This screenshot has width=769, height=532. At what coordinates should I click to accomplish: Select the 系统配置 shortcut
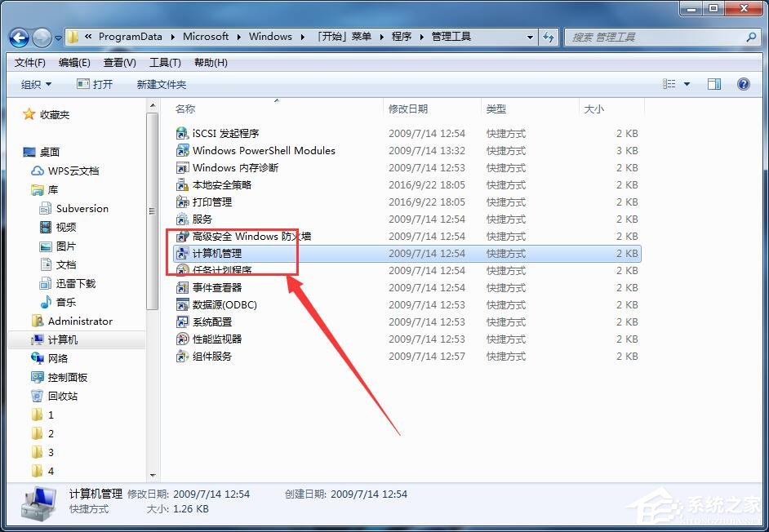coord(211,322)
